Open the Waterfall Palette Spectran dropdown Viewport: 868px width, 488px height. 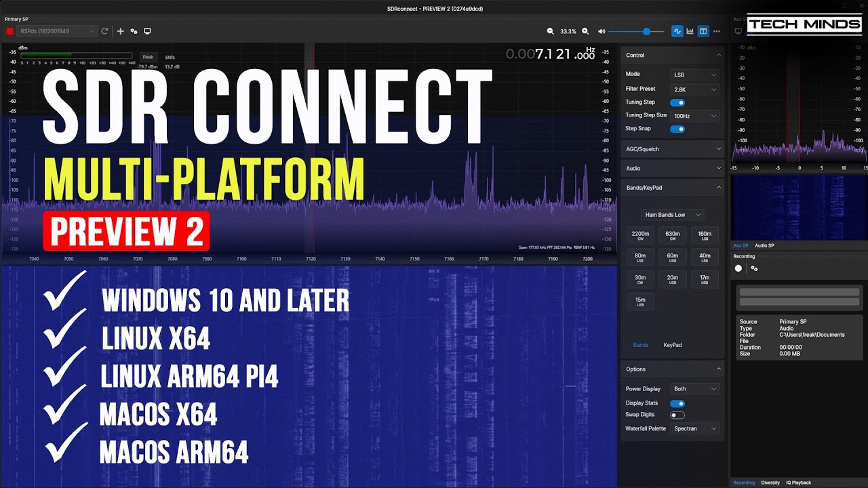694,428
